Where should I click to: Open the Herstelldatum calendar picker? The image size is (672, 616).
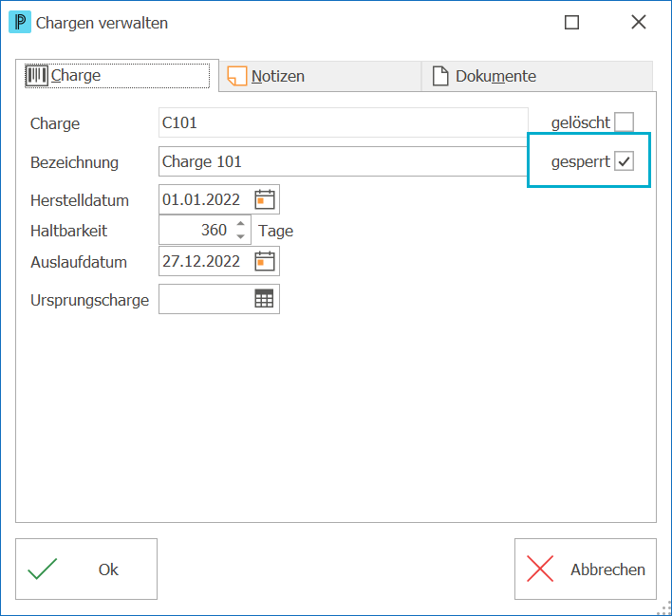(x=265, y=199)
